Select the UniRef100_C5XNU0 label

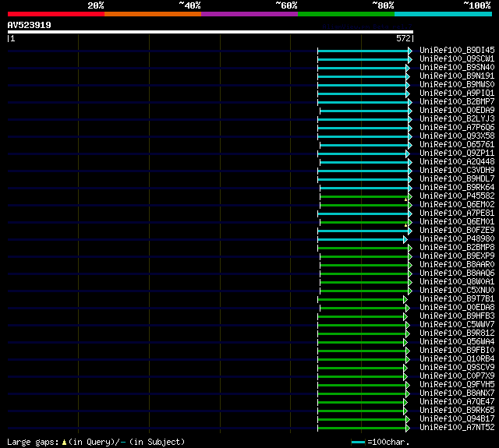coord(457,291)
